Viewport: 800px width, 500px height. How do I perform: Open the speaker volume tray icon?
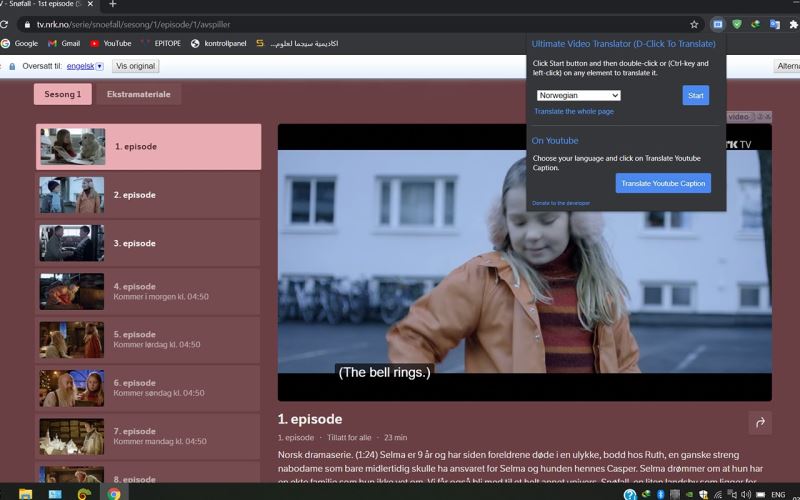pos(746,494)
